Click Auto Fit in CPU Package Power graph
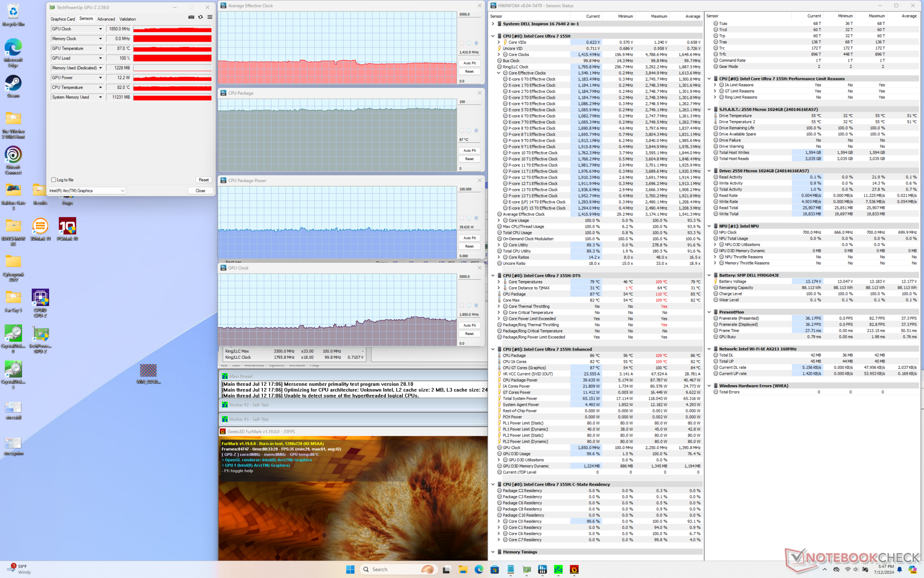Image resolution: width=924 pixels, height=578 pixels. pyautogui.click(x=469, y=238)
